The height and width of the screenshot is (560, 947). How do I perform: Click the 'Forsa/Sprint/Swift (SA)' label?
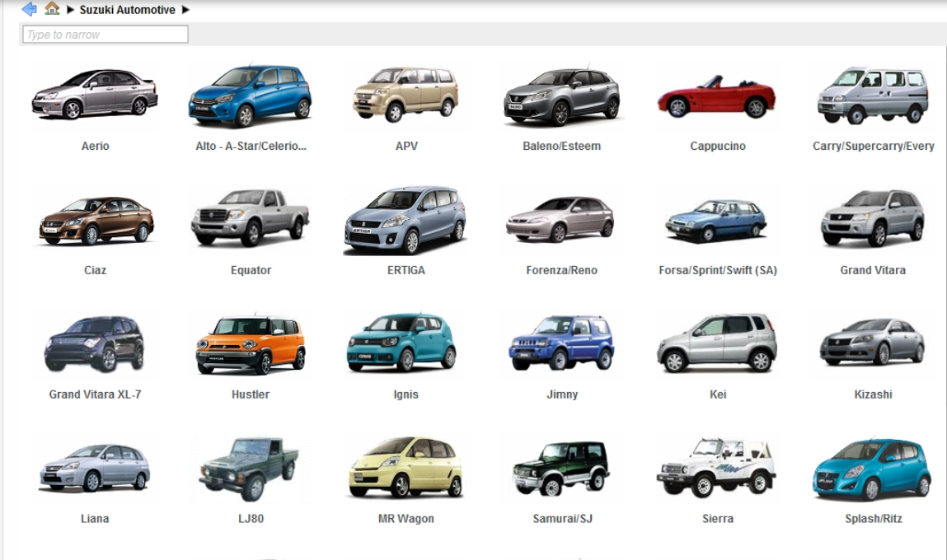718,270
